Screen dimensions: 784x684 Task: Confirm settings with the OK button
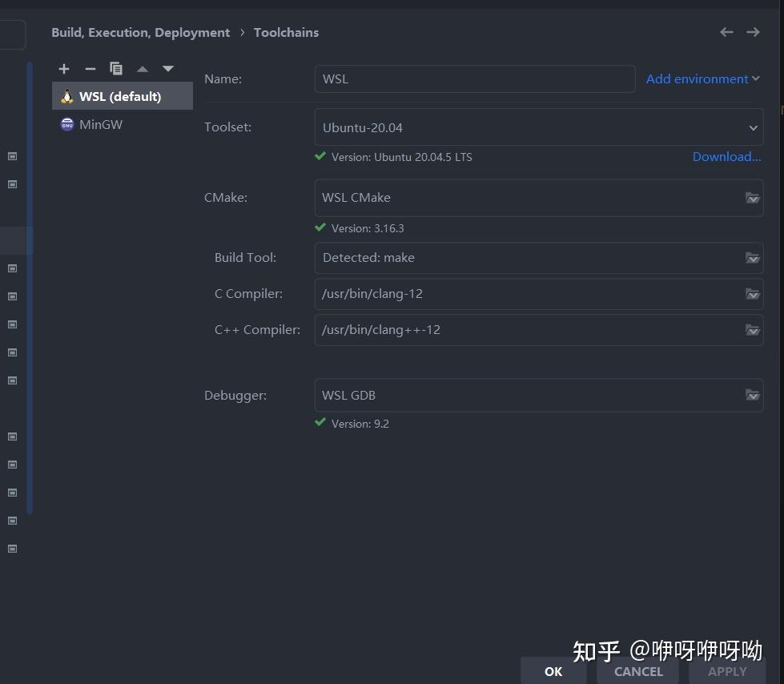tap(553, 671)
